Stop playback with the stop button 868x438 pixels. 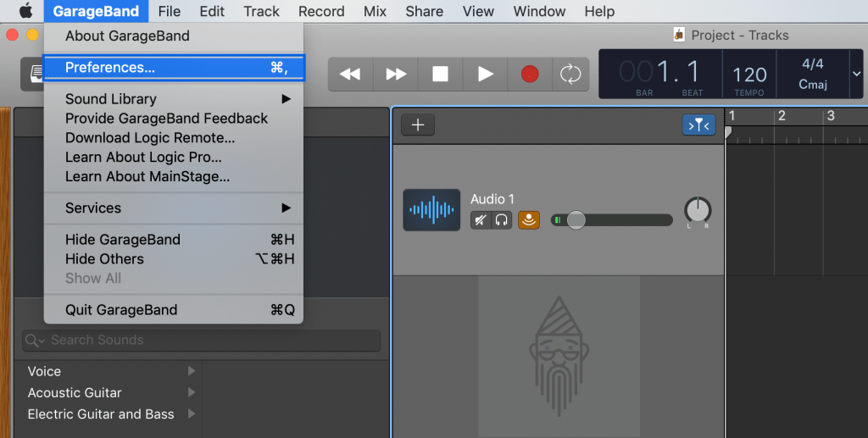[440, 74]
